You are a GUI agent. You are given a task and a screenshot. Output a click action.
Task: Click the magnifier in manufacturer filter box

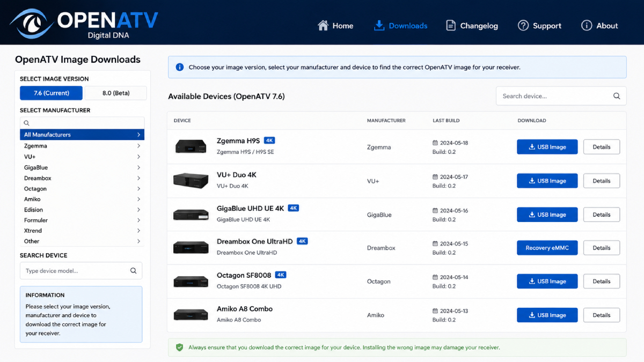[26, 123]
